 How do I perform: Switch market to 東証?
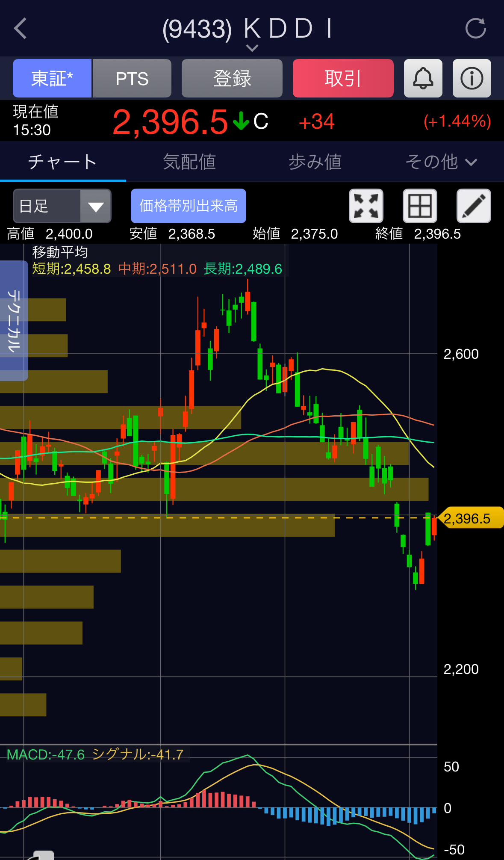[52, 79]
